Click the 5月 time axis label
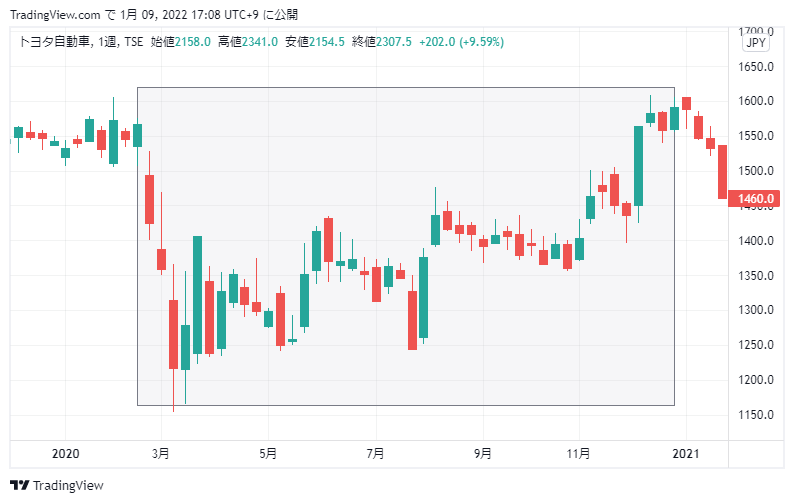The height and width of the screenshot is (503, 794). coord(268,453)
